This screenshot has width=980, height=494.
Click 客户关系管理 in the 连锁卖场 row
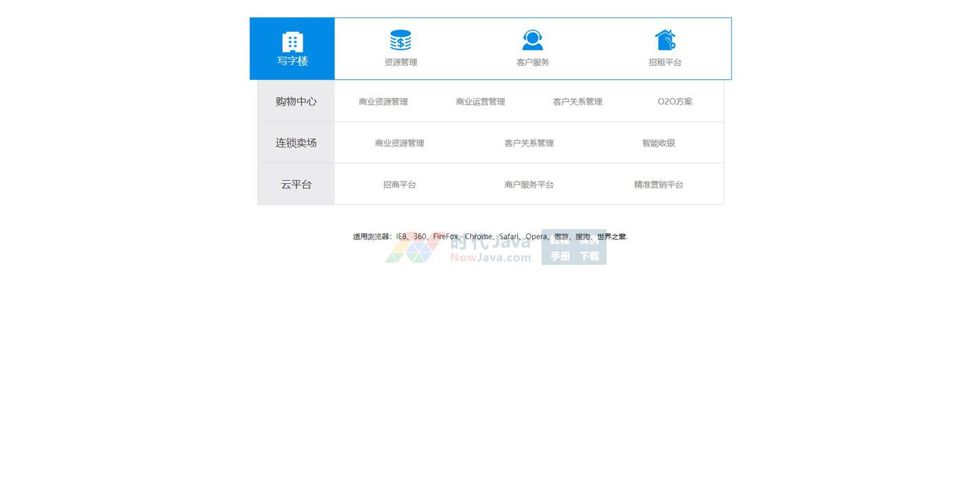click(529, 143)
